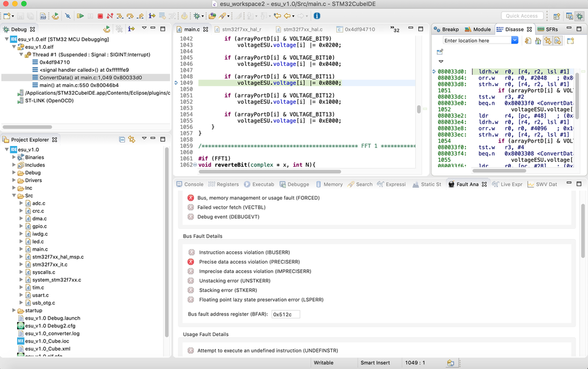
Task: Click the red Terminate icon in toolbar
Action: point(100,16)
